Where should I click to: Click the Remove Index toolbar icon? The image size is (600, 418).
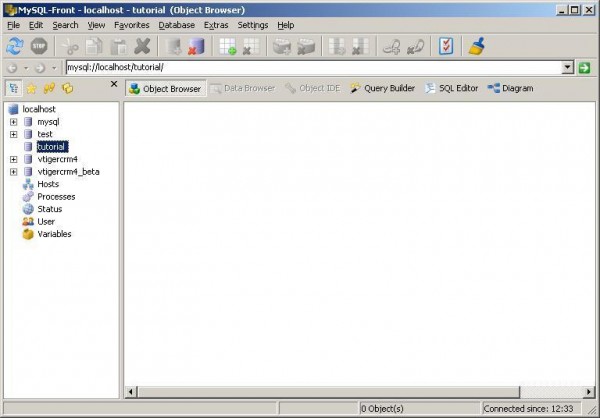306,47
